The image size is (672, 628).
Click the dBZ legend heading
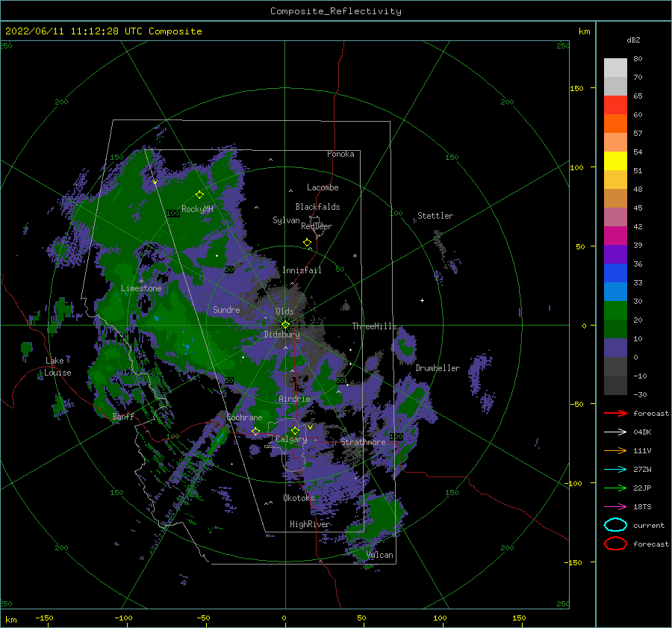[633, 40]
